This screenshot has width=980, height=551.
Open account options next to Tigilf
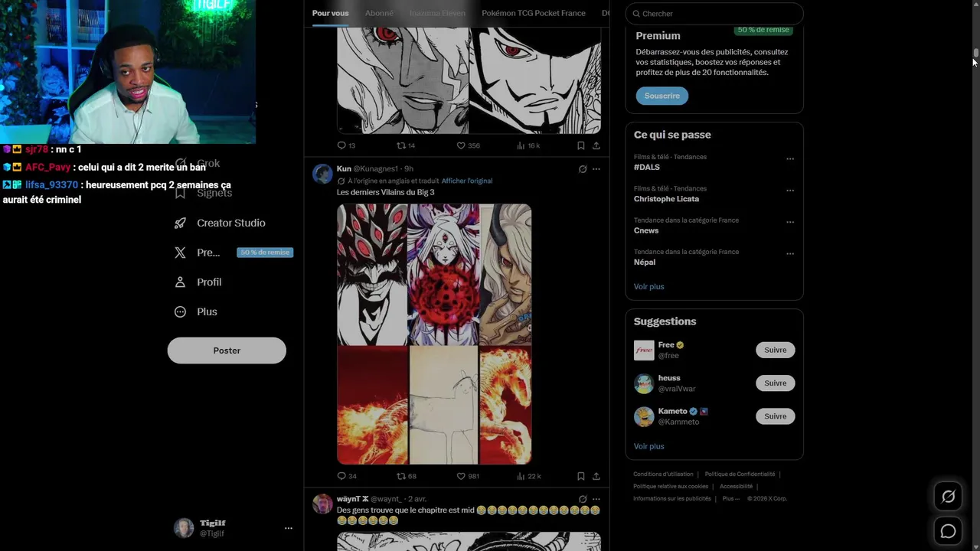289,528
